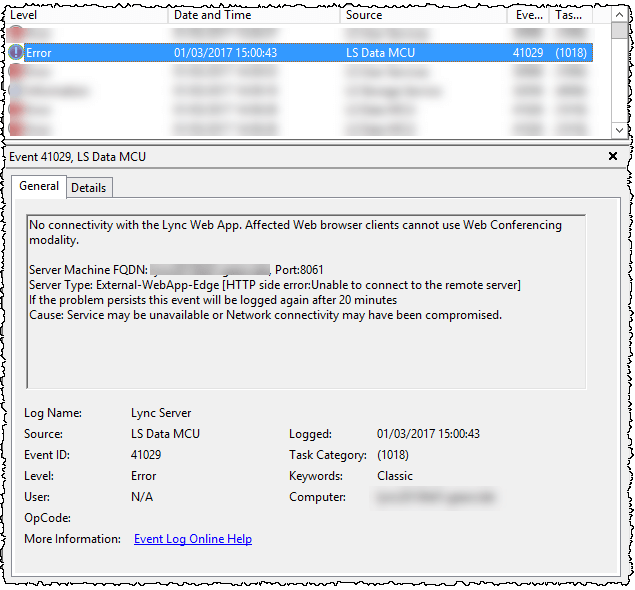Image resolution: width=635 pixels, height=590 pixels.
Task: Click the Eve... (Event ID) column header
Action: (x=528, y=15)
